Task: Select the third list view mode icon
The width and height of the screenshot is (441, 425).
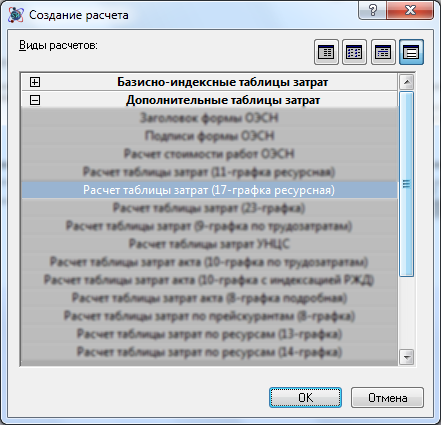Action: 383,52
